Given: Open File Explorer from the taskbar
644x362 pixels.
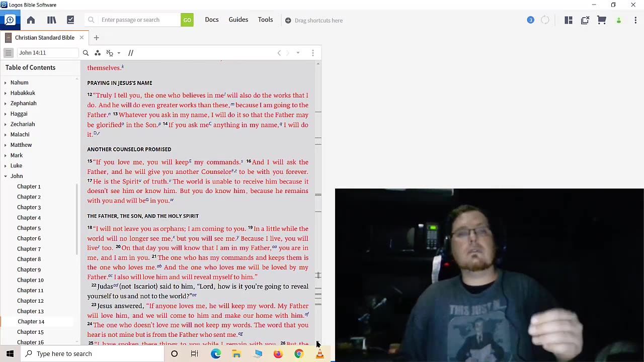Looking at the screenshot, I should coord(236,353).
